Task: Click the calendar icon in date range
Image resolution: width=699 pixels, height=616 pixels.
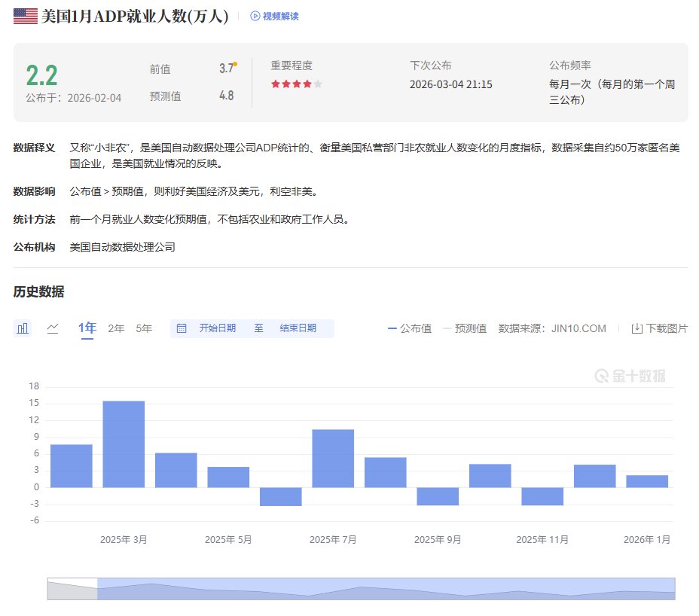Action: coord(182,328)
